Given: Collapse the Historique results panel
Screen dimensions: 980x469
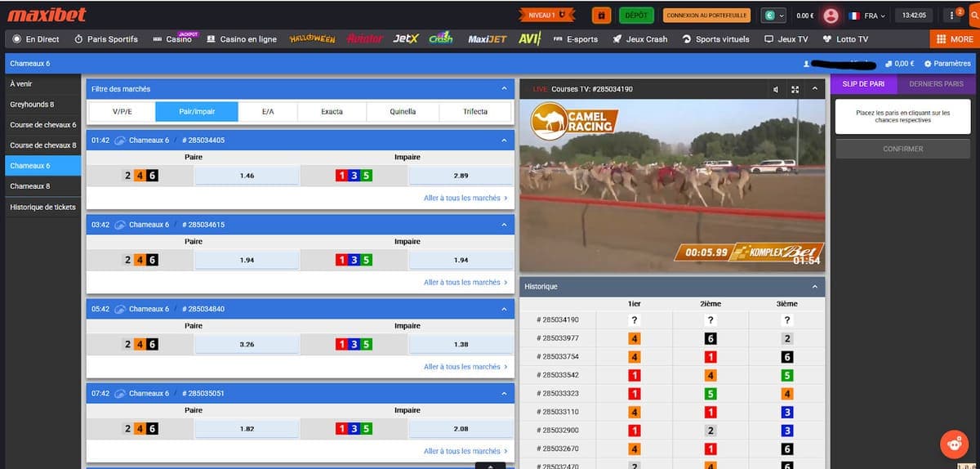Looking at the screenshot, I should tap(814, 287).
